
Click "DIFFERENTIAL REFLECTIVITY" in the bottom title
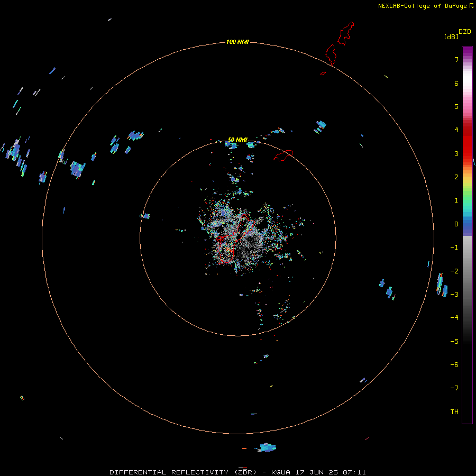click(x=169, y=472)
